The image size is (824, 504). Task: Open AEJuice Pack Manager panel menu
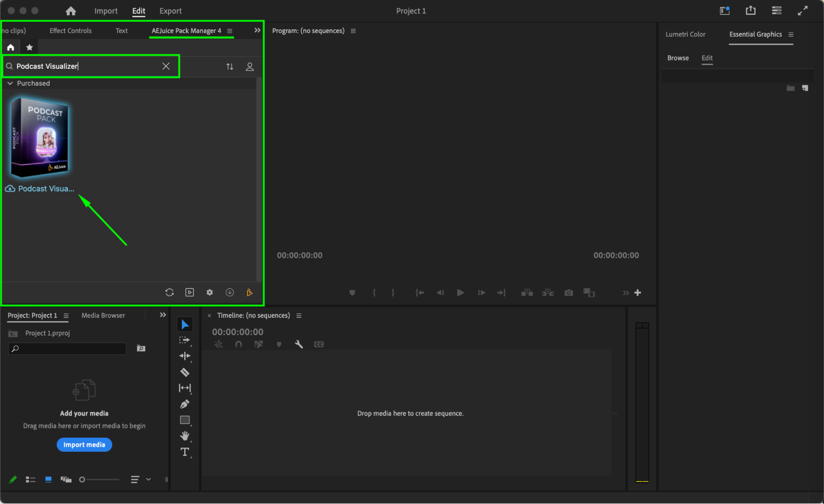pos(230,31)
